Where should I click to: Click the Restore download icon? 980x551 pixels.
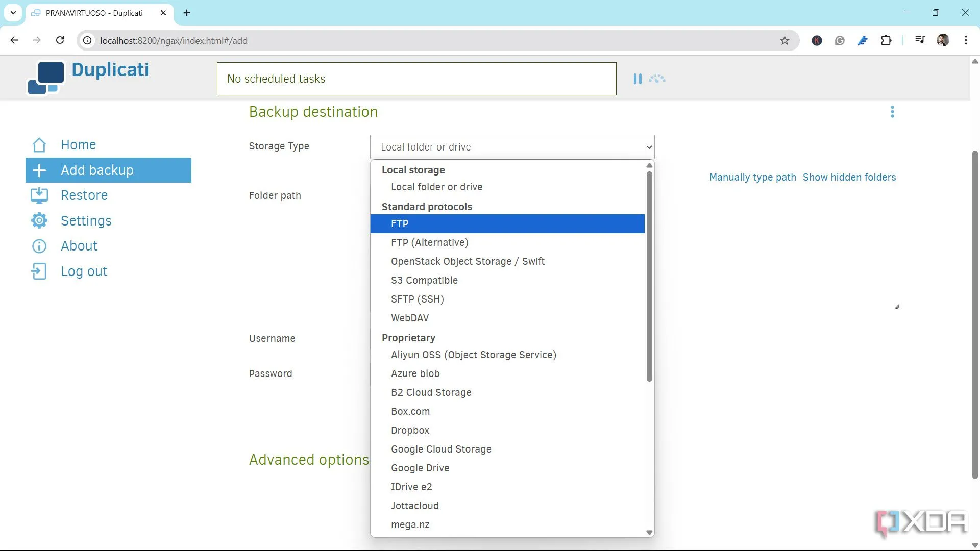tap(39, 195)
